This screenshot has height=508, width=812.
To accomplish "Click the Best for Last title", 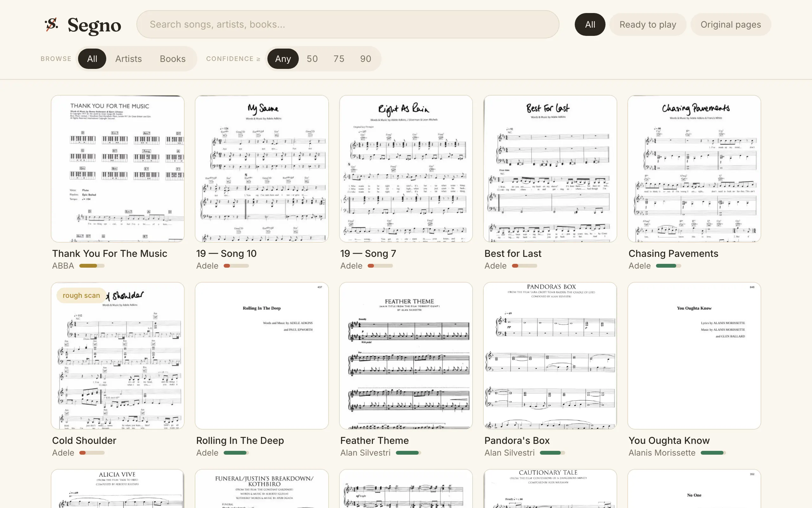I will (x=513, y=254).
